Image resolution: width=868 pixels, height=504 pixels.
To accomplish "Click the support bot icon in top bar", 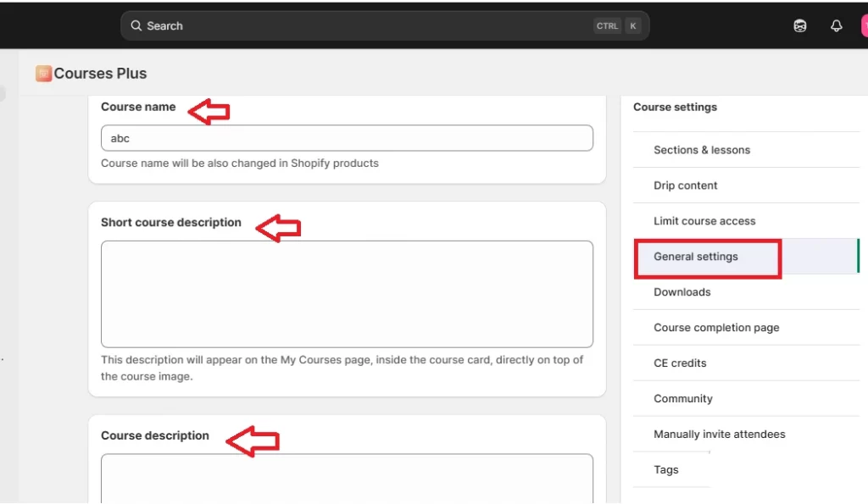I will pos(799,25).
